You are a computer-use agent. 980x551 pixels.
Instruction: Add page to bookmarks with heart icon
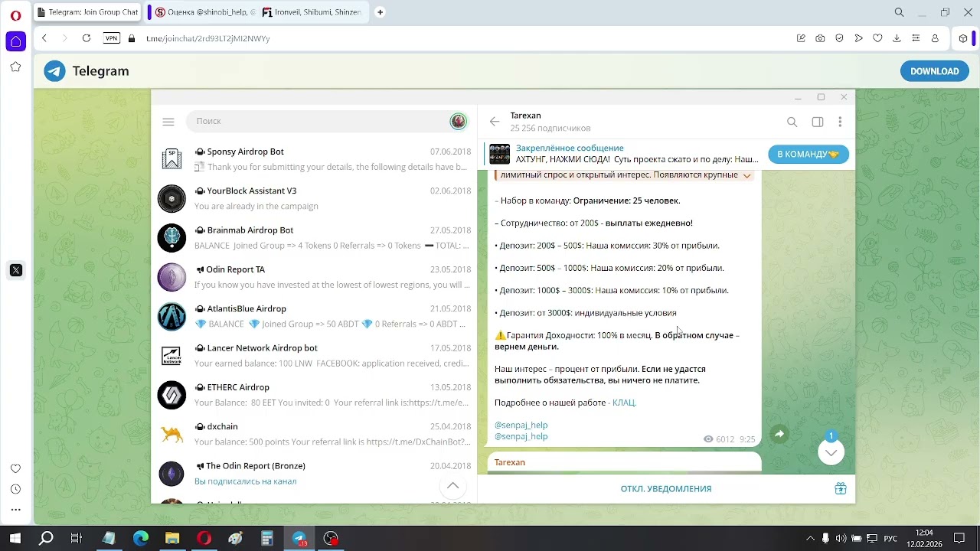[877, 38]
